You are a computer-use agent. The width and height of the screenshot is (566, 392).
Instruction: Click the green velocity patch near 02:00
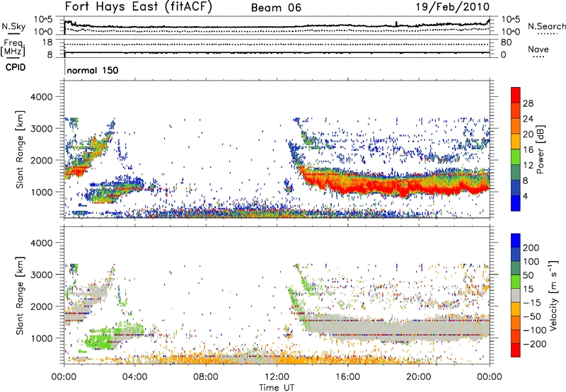[99, 340]
